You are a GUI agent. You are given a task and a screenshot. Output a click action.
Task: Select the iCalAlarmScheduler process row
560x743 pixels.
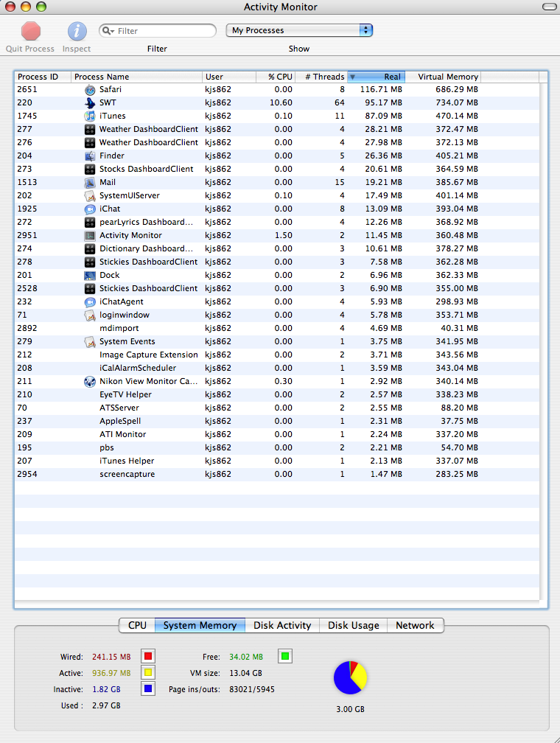pyautogui.click(x=276, y=369)
